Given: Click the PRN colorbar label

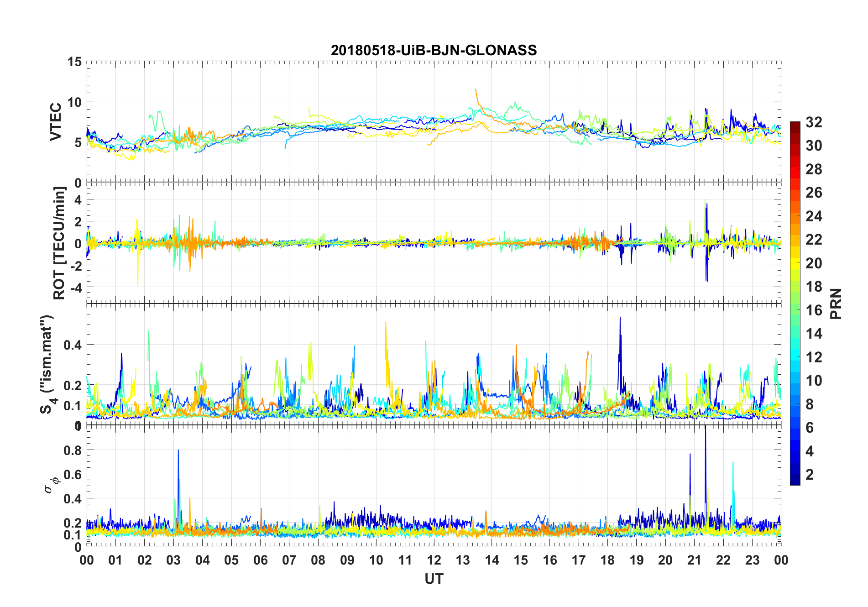Looking at the screenshot, I should coord(836,303).
